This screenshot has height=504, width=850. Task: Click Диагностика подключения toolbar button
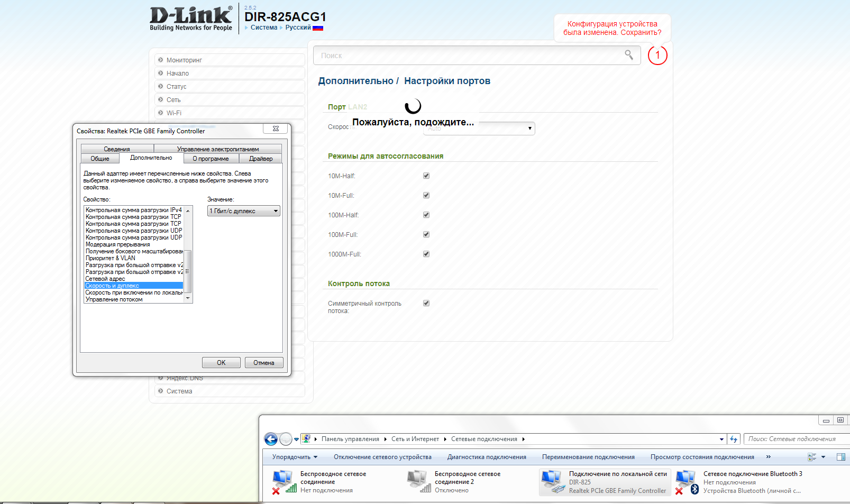click(487, 457)
